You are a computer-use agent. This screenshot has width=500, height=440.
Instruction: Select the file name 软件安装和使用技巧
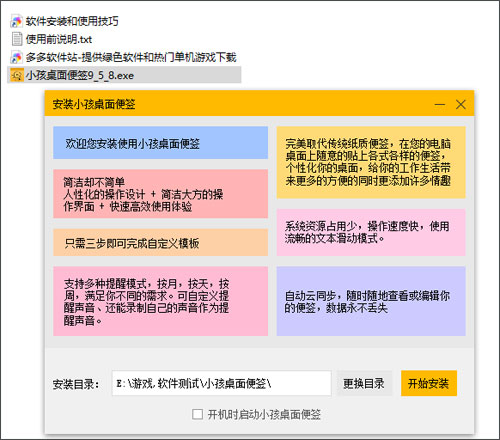(x=72, y=21)
